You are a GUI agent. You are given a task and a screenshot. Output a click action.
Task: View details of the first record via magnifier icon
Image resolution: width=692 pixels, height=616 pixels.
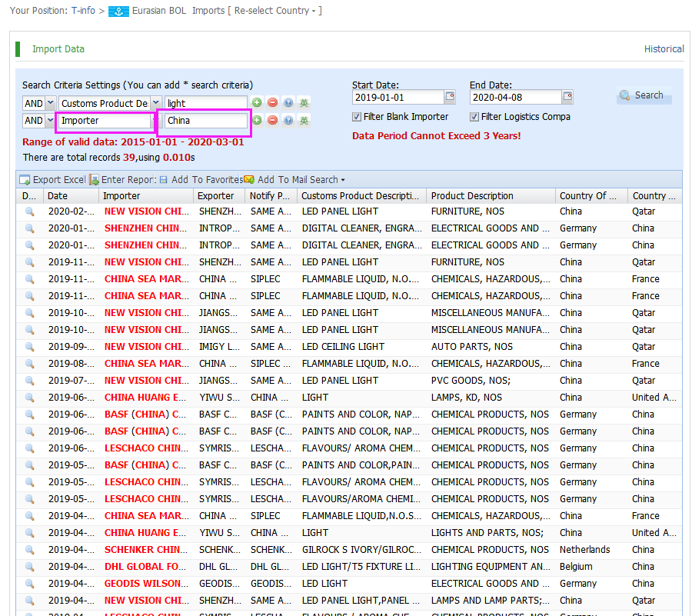point(30,211)
